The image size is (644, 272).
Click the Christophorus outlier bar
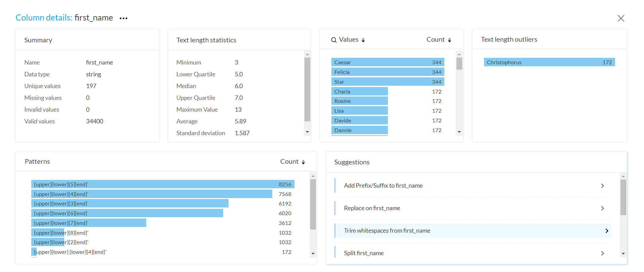549,62
